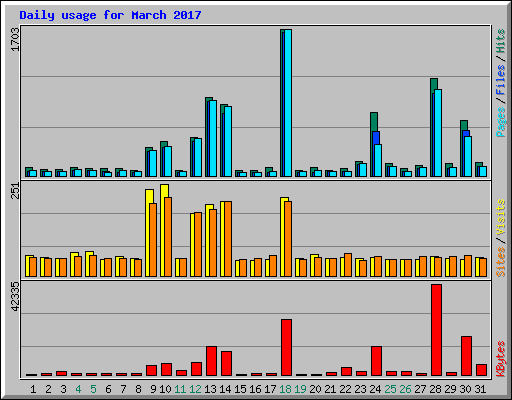Click day label 18 on x-axis

[x=285, y=389]
